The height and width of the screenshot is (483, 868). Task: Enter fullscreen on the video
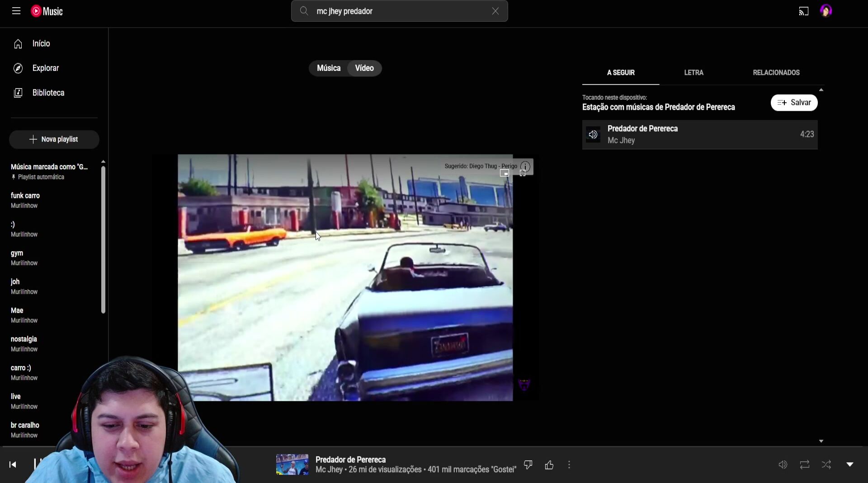(523, 173)
